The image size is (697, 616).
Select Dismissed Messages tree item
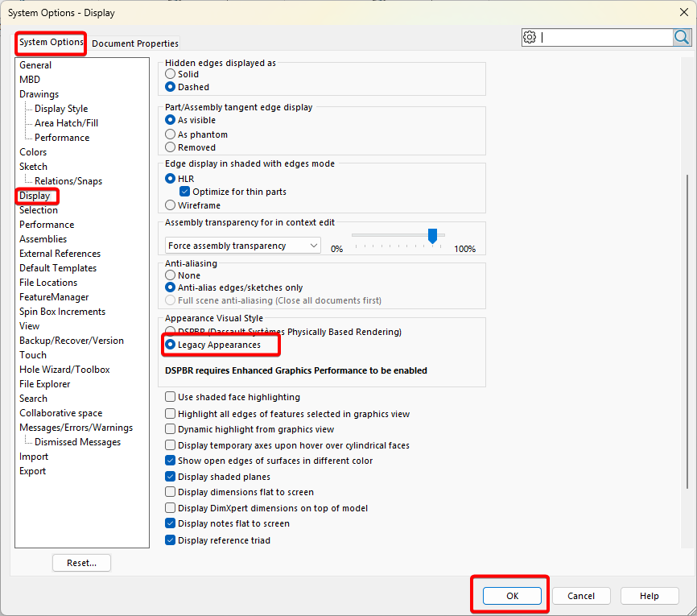coord(78,442)
